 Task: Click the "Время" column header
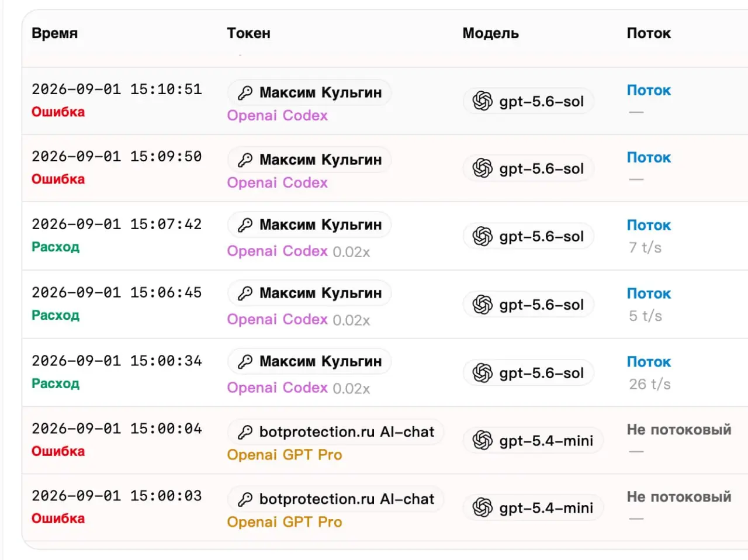[54, 33]
